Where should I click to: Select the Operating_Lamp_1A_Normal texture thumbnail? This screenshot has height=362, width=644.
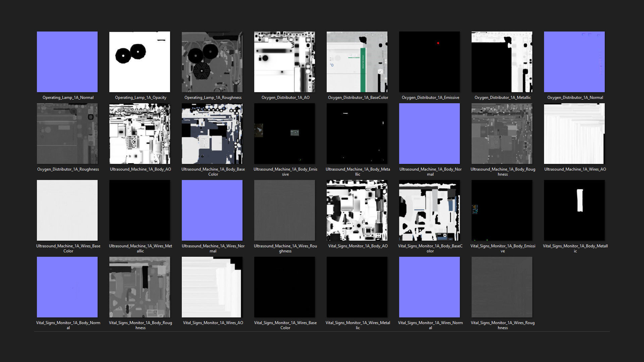click(67, 62)
